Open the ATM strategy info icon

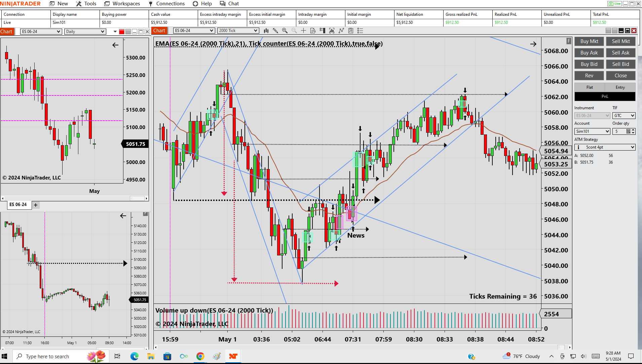click(x=578, y=147)
